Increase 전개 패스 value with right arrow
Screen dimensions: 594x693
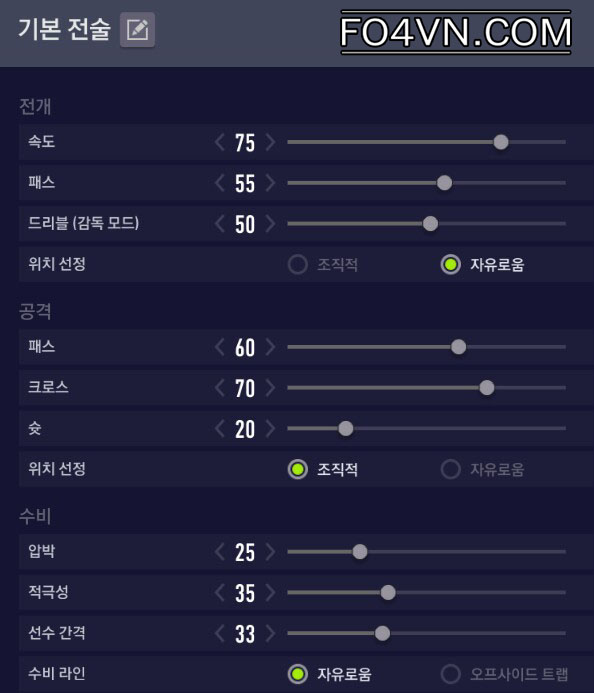pos(270,183)
